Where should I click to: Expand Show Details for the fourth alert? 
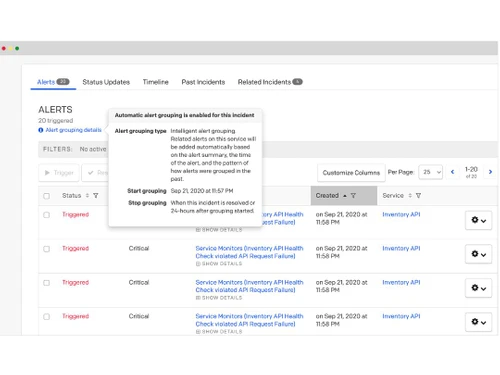point(219,332)
